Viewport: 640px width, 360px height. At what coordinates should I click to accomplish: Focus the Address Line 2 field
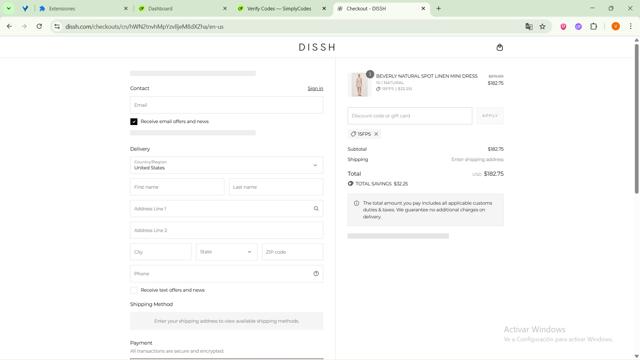pos(227,230)
